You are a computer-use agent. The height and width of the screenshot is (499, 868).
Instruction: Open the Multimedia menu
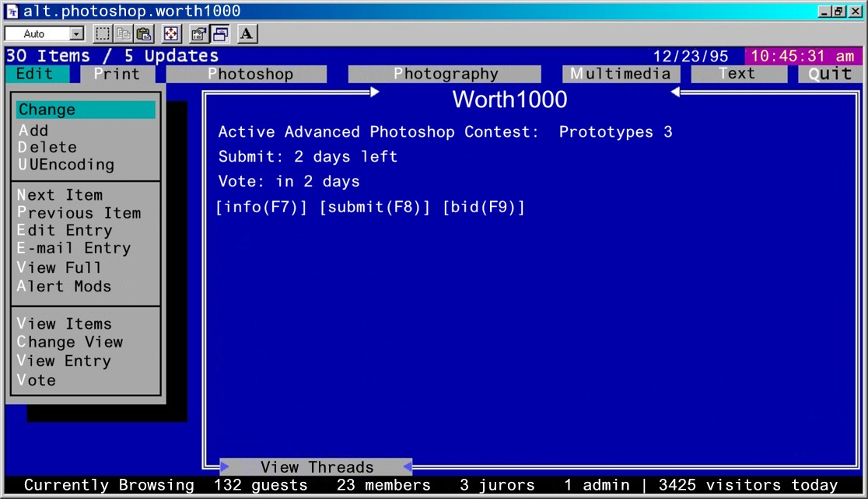621,74
